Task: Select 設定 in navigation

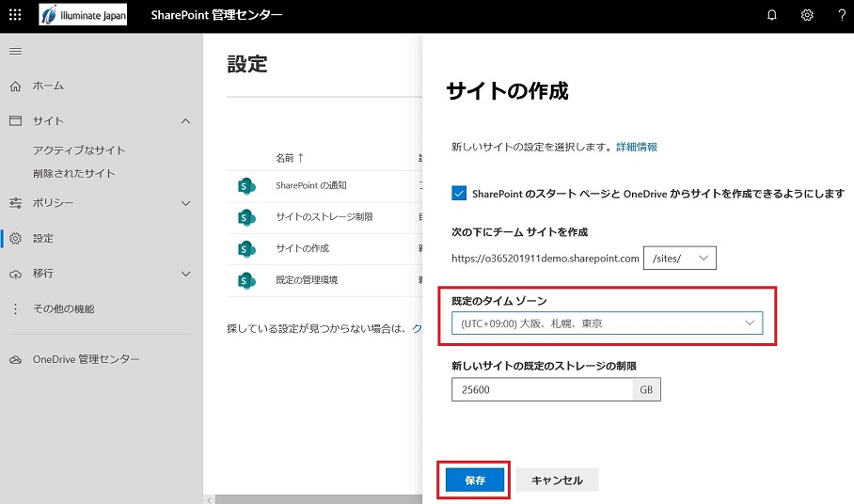Action: (x=43, y=239)
